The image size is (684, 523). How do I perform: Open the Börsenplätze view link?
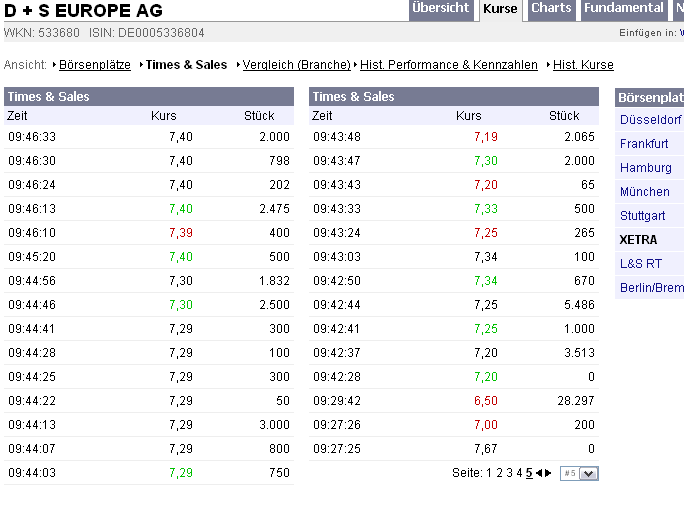pos(95,65)
